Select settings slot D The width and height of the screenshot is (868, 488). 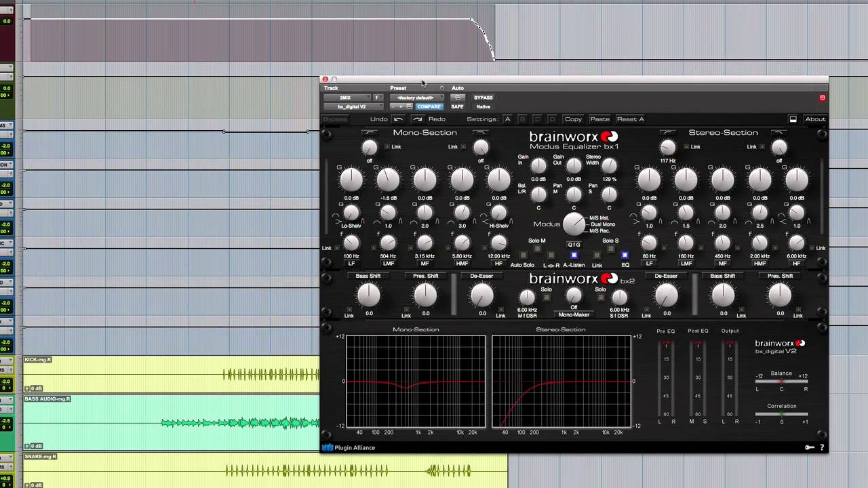[552, 119]
